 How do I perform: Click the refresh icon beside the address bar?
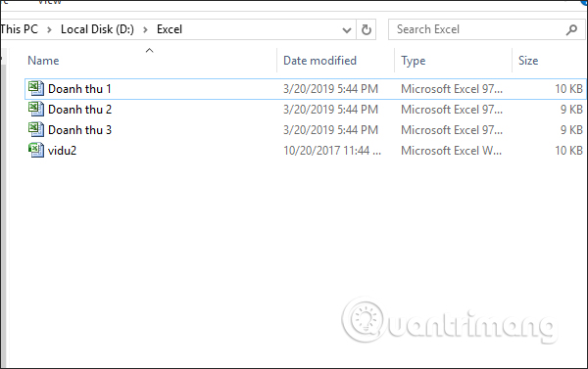pyautogui.click(x=366, y=29)
